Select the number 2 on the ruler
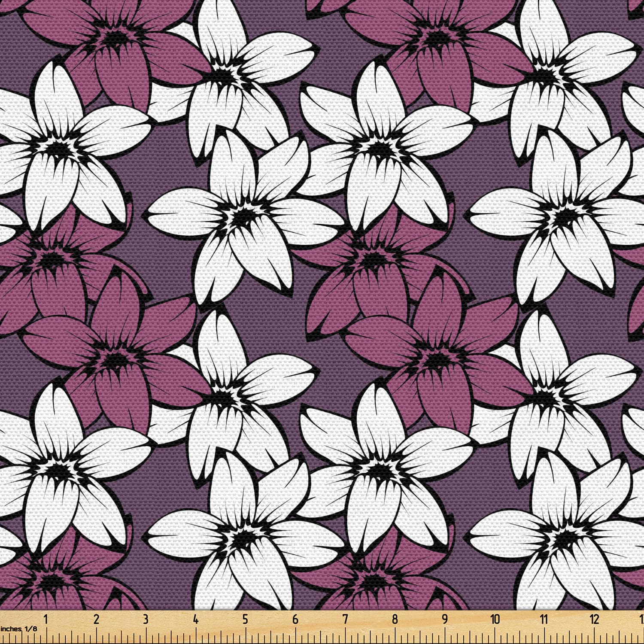Screen dimensions: 644x644 pyautogui.click(x=96, y=619)
